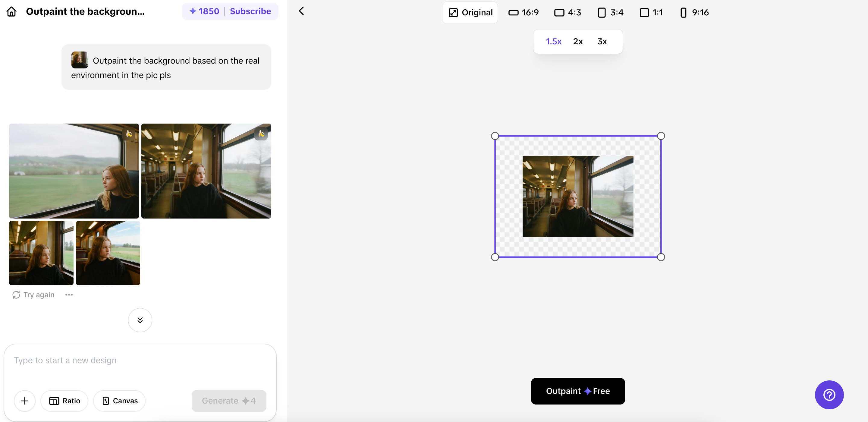Select the 1.5x scale option
868x422 pixels.
pos(553,42)
